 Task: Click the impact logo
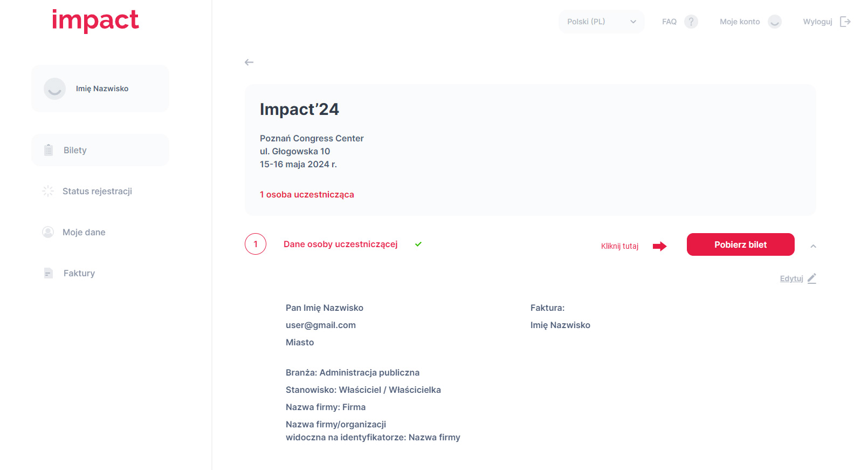tap(95, 21)
